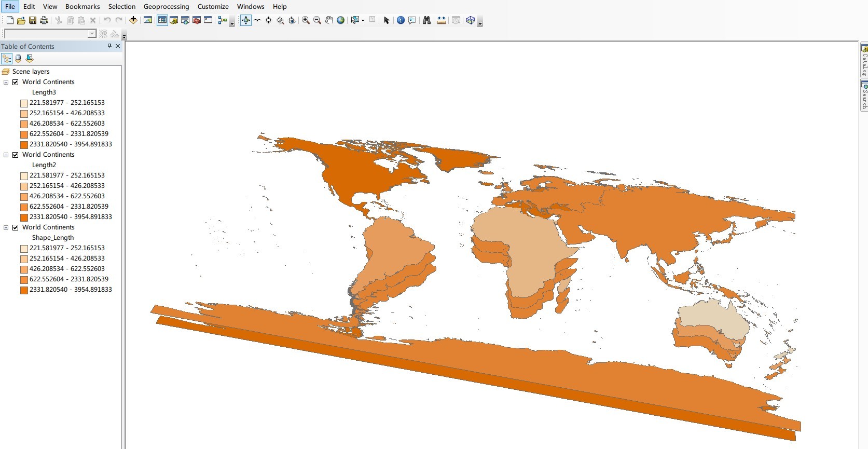The image size is (868, 449).
Task: Click Length3 swatch for 221.581977 - 252.165153
Action: (24, 103)
